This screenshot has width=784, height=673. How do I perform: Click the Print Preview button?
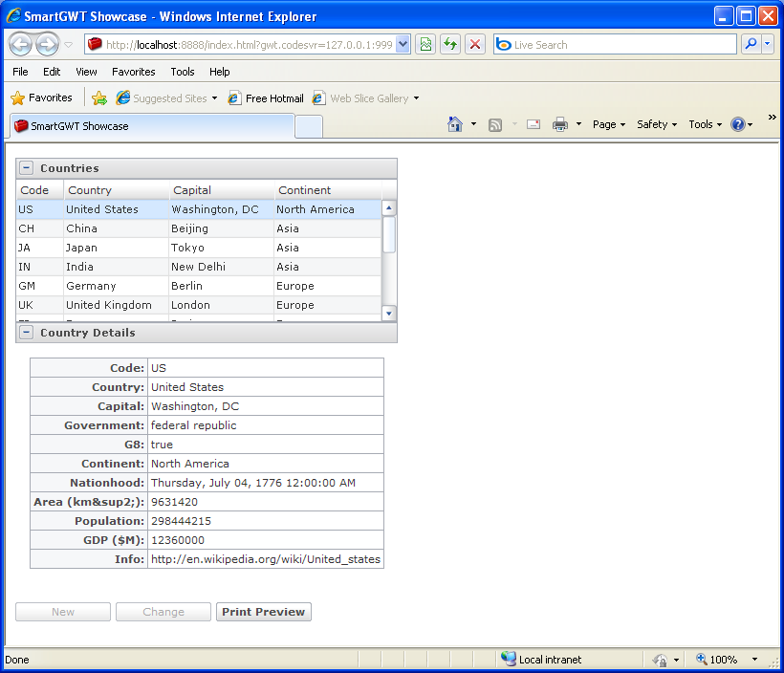264,612
